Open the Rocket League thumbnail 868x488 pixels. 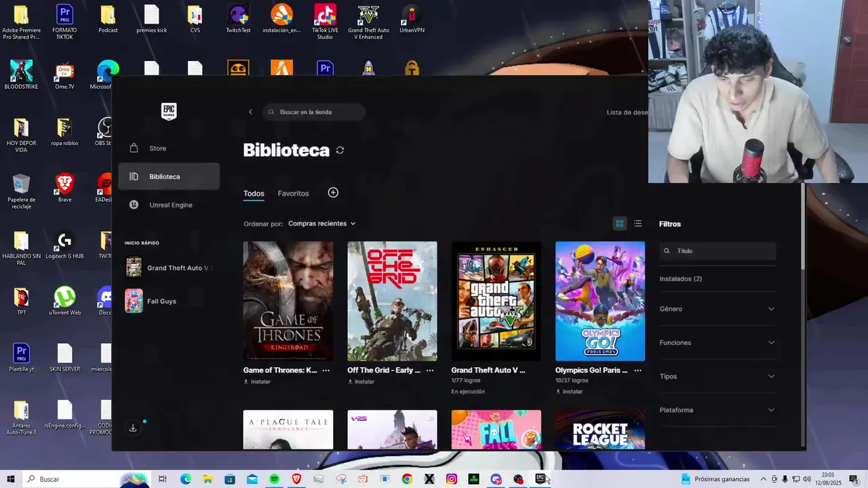[600, 430]
